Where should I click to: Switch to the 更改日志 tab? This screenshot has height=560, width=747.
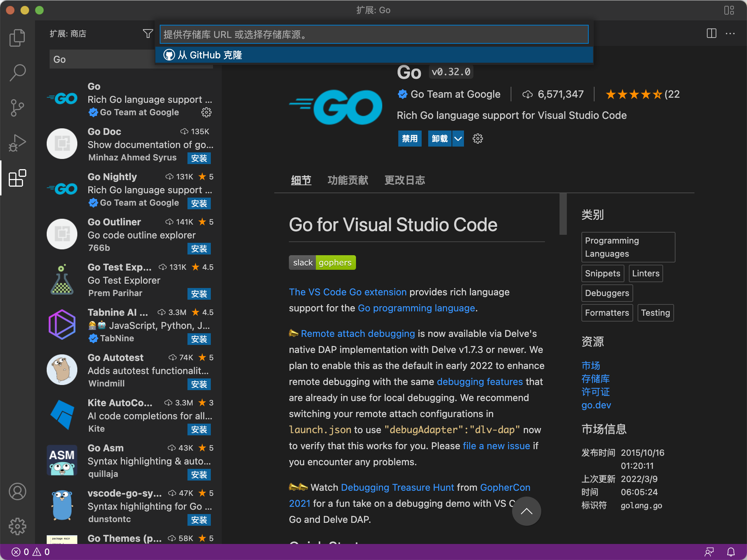click(405, 180)
